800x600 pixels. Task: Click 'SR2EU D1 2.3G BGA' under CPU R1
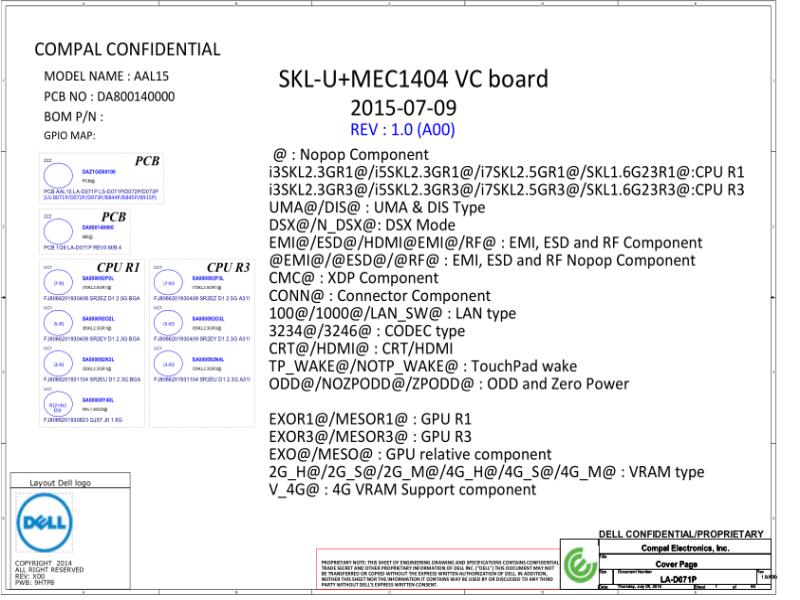pos(92,380)
